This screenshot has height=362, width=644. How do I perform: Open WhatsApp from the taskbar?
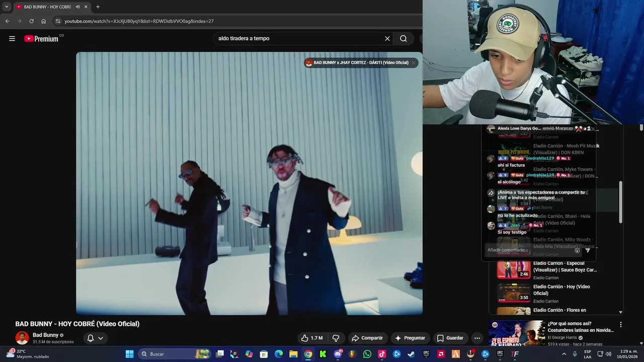[367, 354]
